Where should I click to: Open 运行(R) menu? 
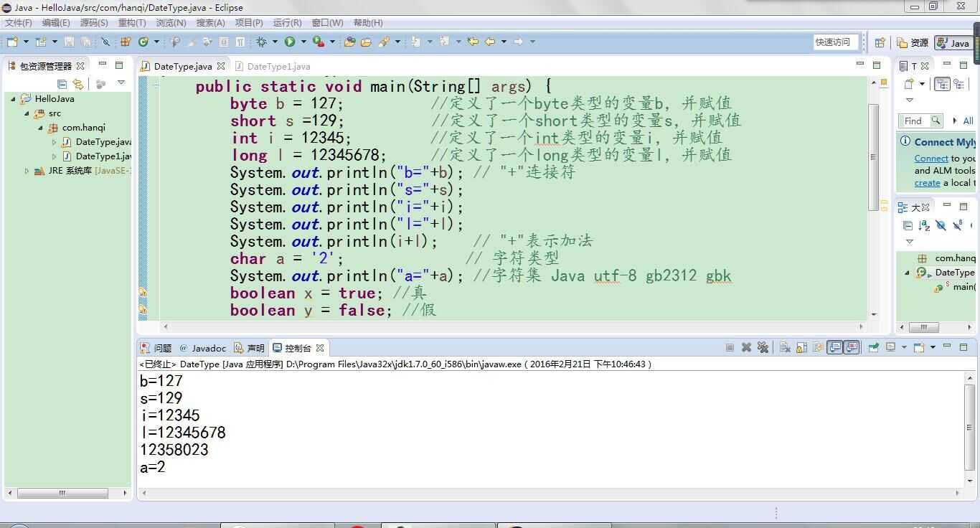click(288, 23)
